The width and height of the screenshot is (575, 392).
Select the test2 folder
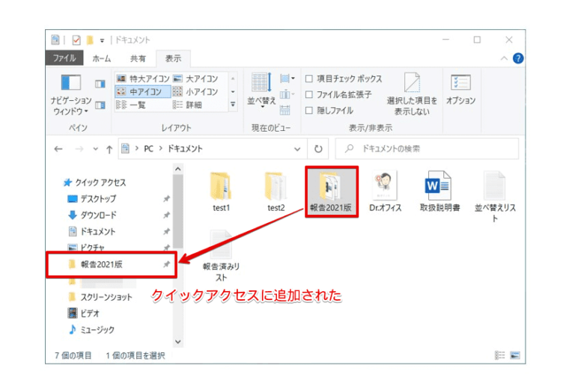point(276,192)
